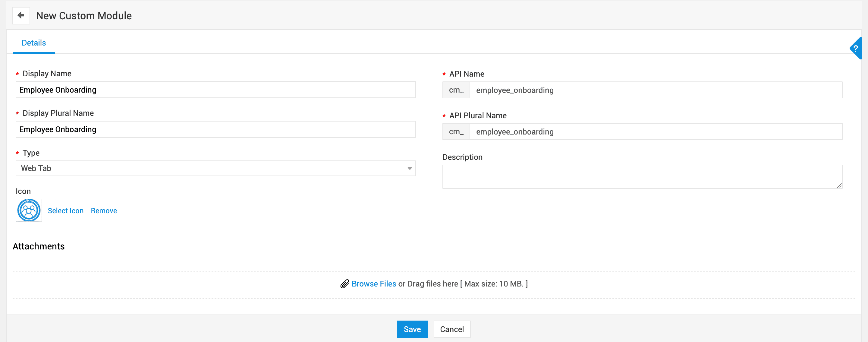Click the Remove icon link
Screen dimensions: 868x342
tap(104, 211)
